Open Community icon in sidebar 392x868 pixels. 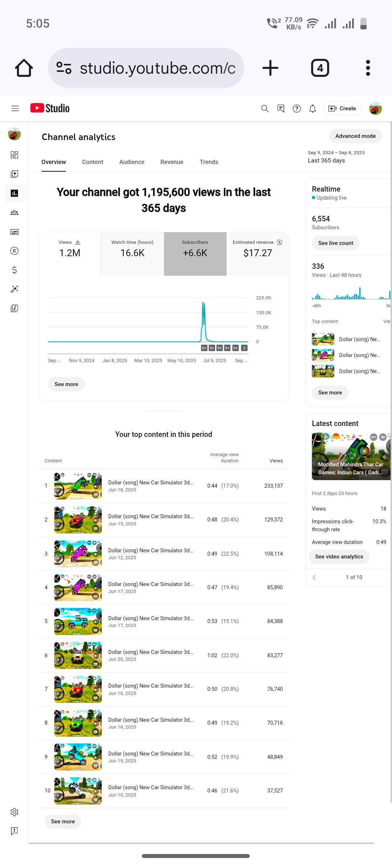(x=15, y=213)
